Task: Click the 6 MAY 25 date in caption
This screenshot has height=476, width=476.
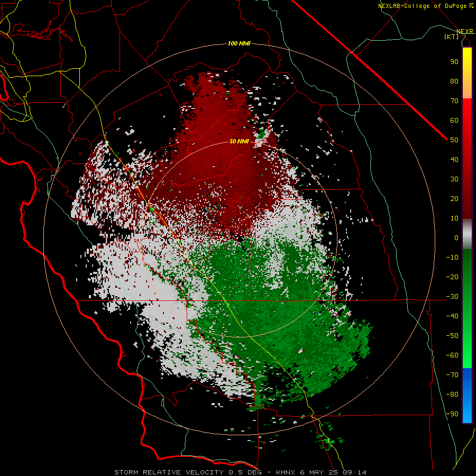Action: point(319,472)
